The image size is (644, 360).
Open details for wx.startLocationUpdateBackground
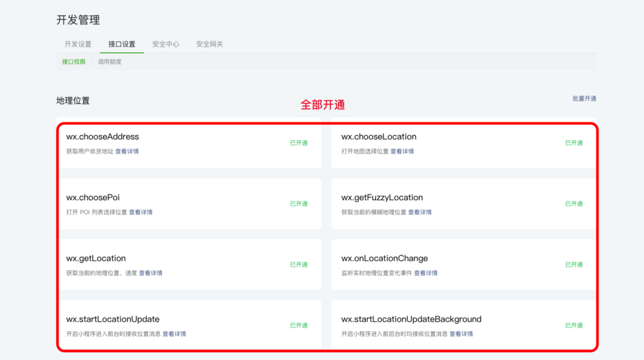pos(461,334)
